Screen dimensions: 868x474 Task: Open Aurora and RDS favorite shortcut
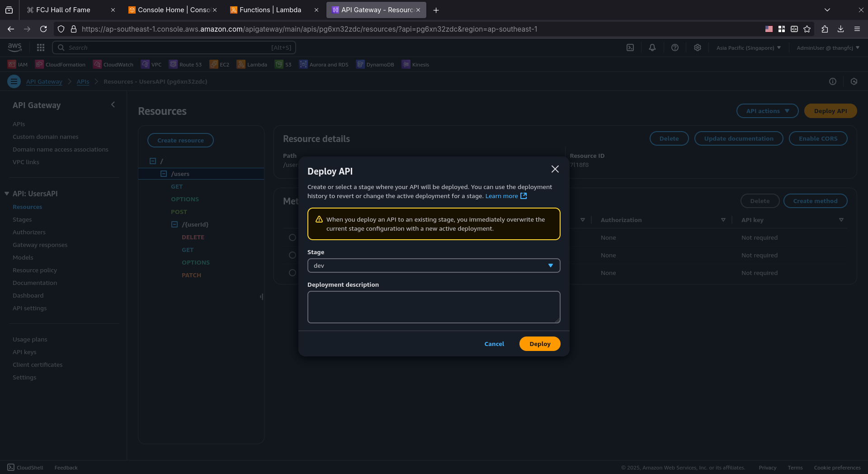324,64
